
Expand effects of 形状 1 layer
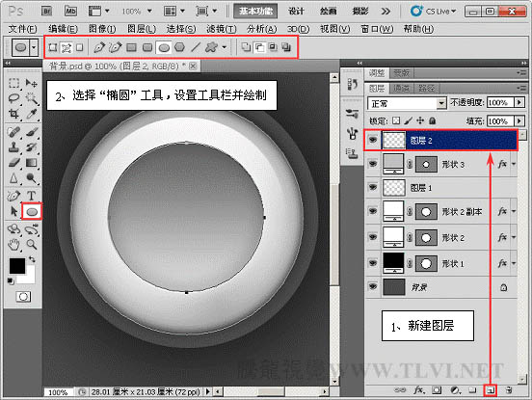tap(514, 263)
